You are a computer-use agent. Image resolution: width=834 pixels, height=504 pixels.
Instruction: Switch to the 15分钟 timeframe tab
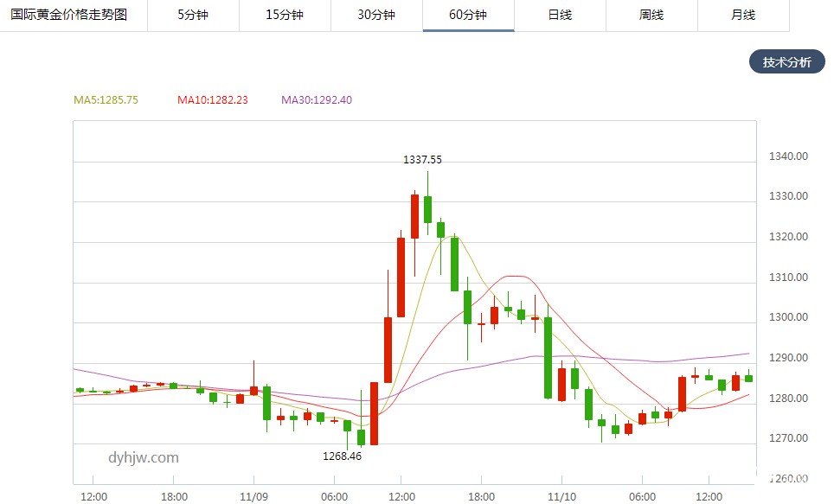[x=285, y=16]
